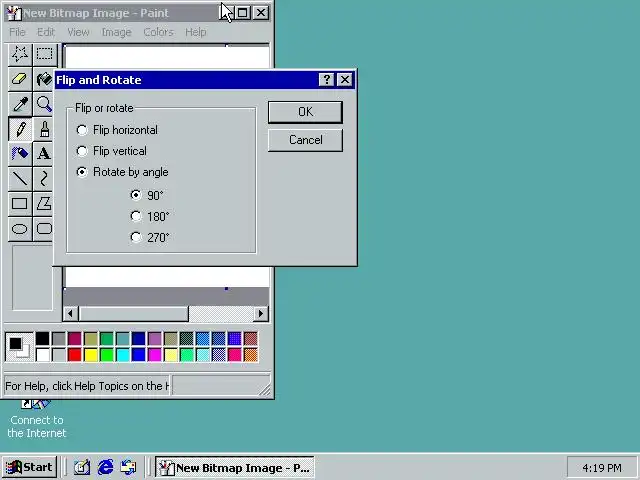Pick the bright green color swatch
Viewport: 640px width, 480px height.
tap(107, 355)
